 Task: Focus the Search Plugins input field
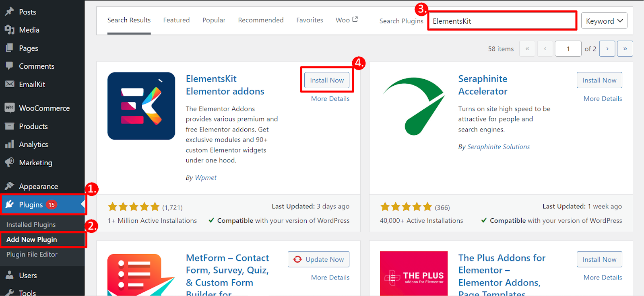[502, 21]
